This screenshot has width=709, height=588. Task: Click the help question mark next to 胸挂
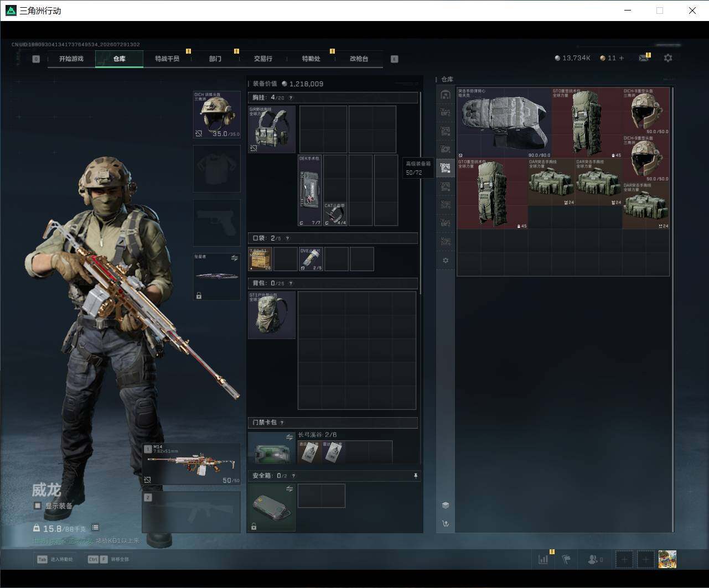(291, 98)
